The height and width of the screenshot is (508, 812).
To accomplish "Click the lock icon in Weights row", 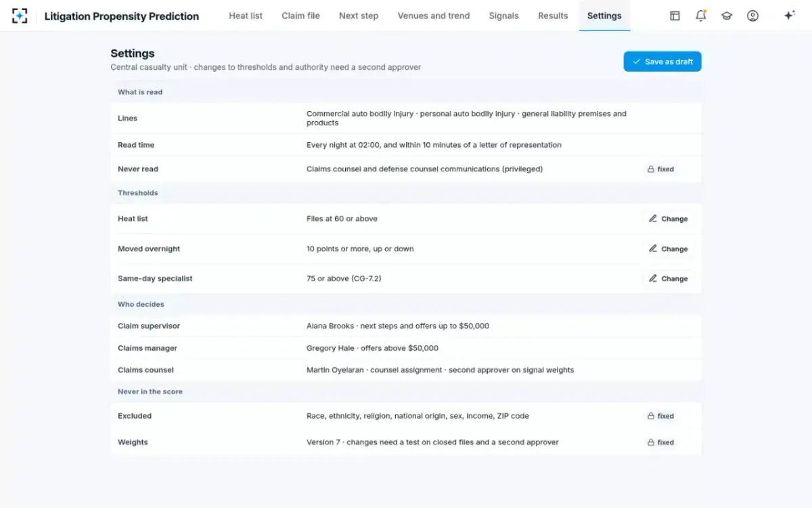I will point(651,442).
